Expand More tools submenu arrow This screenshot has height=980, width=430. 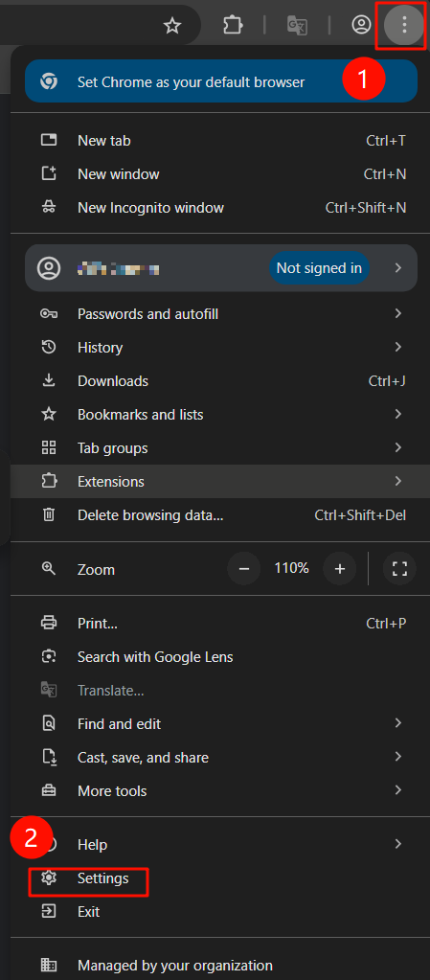[x=398, y=790]
